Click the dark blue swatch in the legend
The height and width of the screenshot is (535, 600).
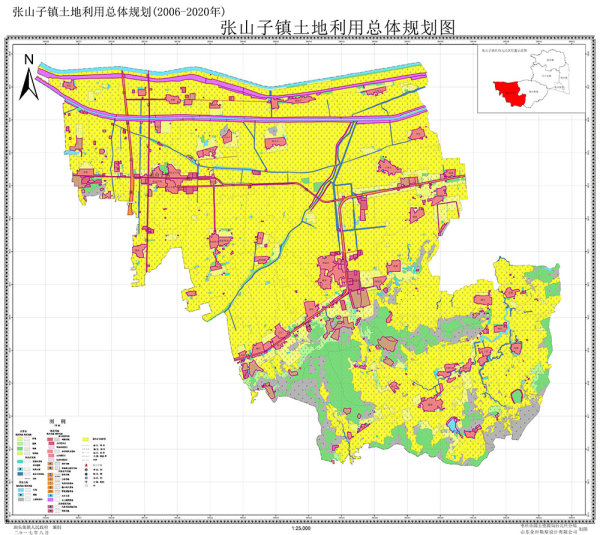pos(20,474)
